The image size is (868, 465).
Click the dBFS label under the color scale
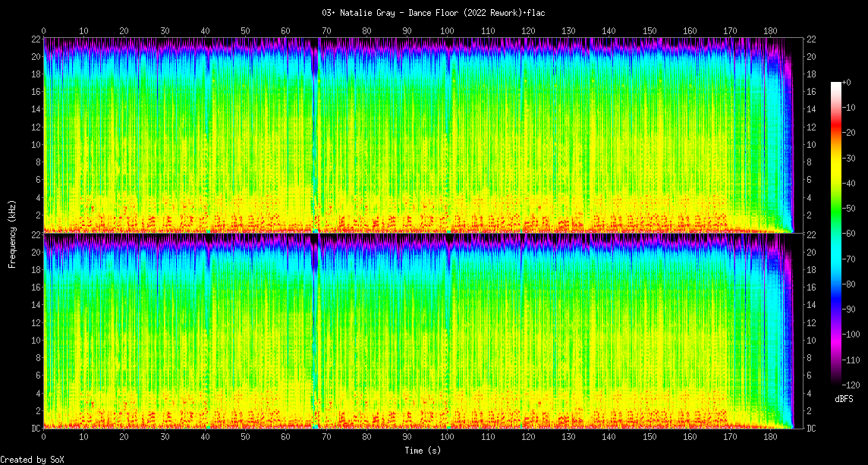844,398
